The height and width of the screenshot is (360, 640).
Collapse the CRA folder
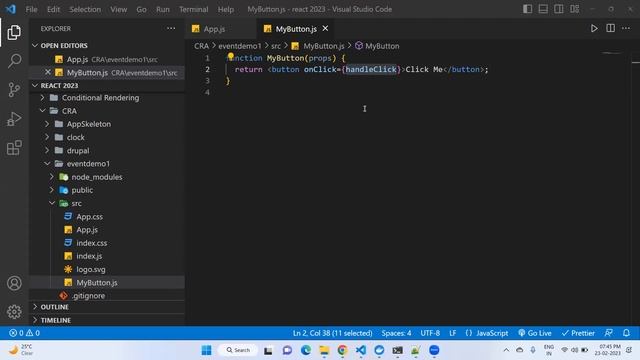tap(106, 111)
